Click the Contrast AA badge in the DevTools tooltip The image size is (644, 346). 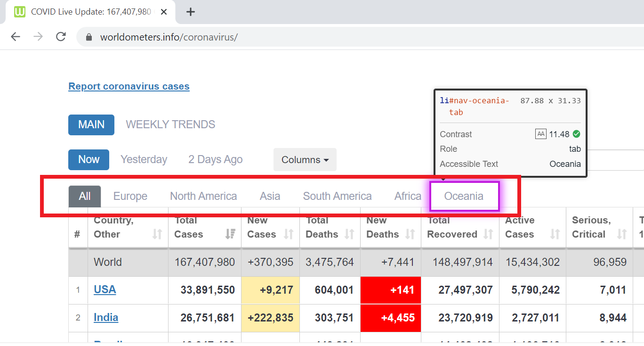tap(541, 134)
